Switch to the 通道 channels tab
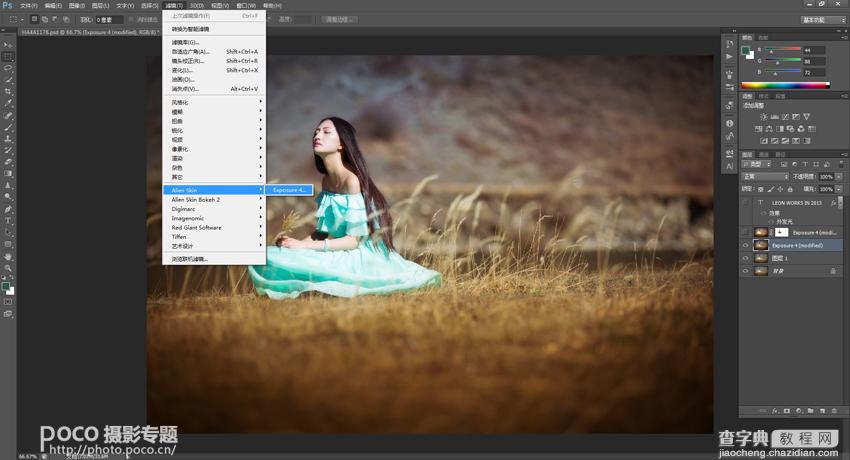The height and width of the screenshot is (460, 850). pos(764,154)
